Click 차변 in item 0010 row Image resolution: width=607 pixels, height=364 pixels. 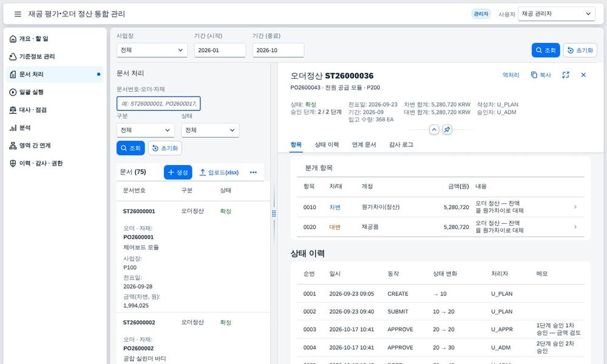(x=334, y=207)
